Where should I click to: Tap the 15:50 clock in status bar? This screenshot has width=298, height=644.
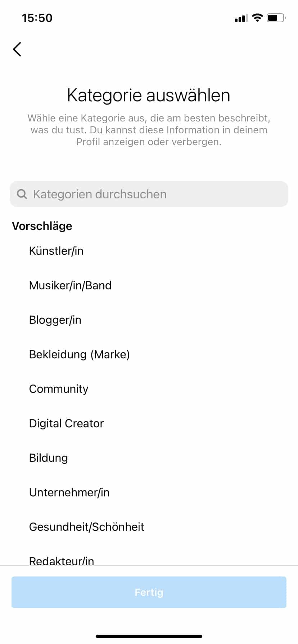tap(37, 18)
